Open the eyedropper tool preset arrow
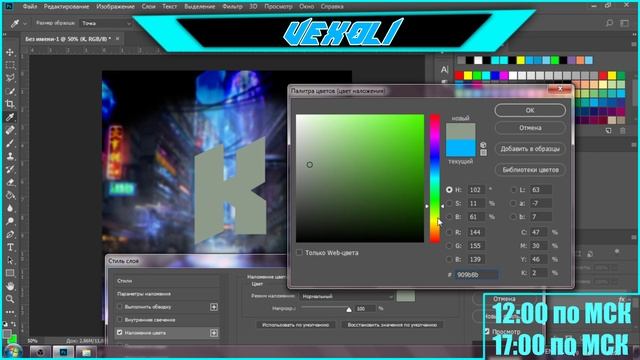This screenshot has height=360, width=640. click(x=25, y=24)
